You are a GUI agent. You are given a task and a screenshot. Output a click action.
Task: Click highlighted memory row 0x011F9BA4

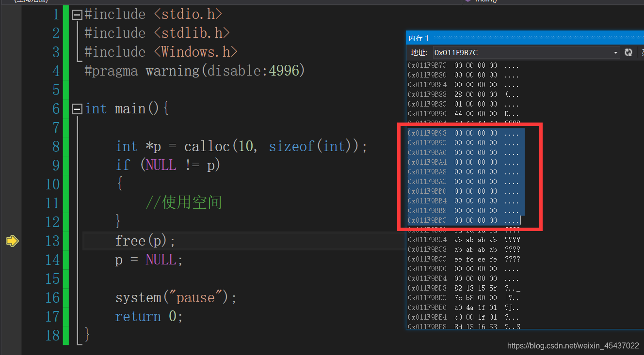click(463, 162)
